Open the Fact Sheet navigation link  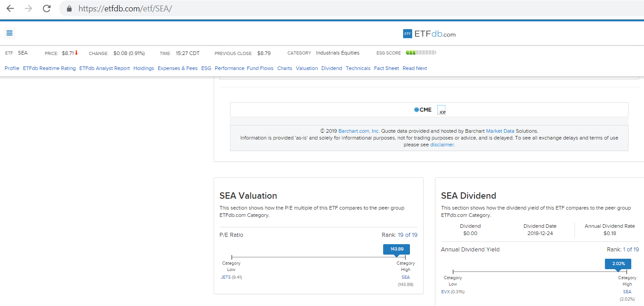coord(386,68)
